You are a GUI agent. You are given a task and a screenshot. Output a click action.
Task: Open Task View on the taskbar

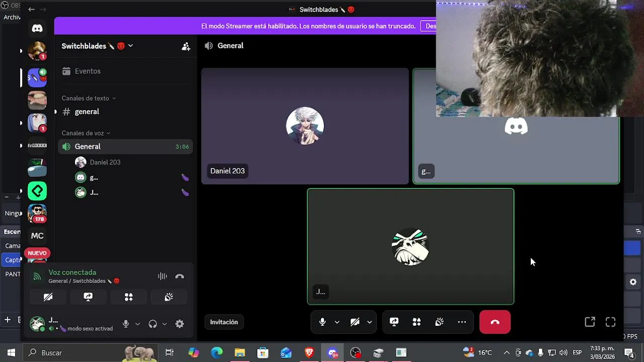[x=170, y=353]
